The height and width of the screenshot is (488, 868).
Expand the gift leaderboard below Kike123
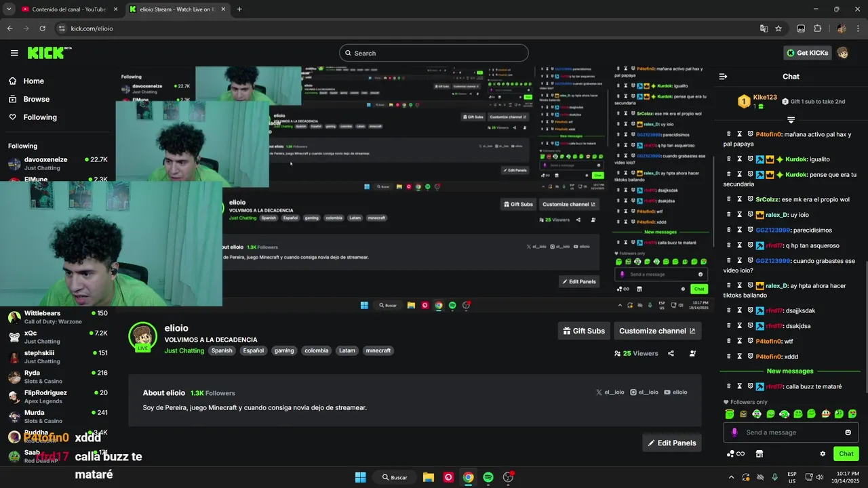click(x=791, y=120)
